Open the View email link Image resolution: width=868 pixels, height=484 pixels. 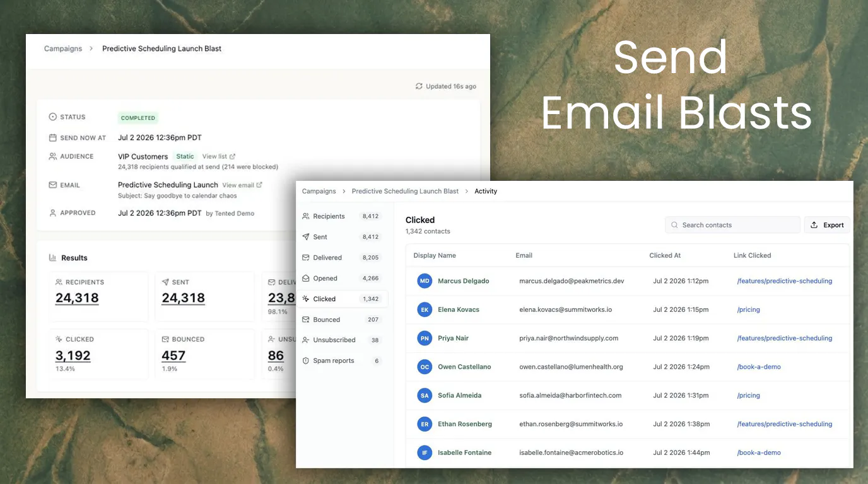point(242,185)
